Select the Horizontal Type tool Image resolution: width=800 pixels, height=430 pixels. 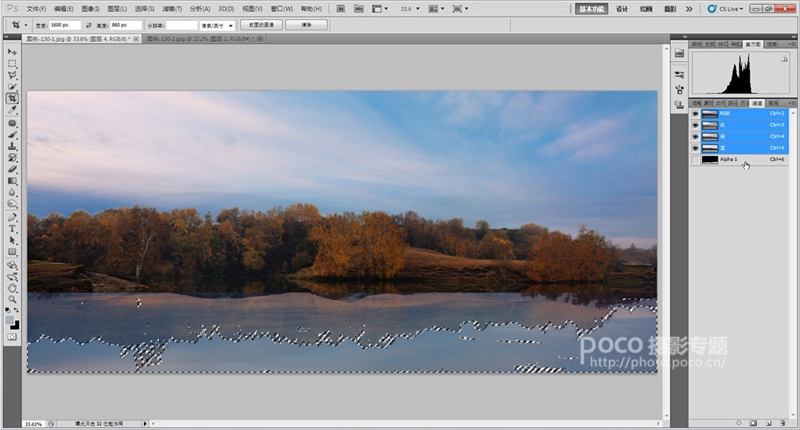[x=12, y=229]
